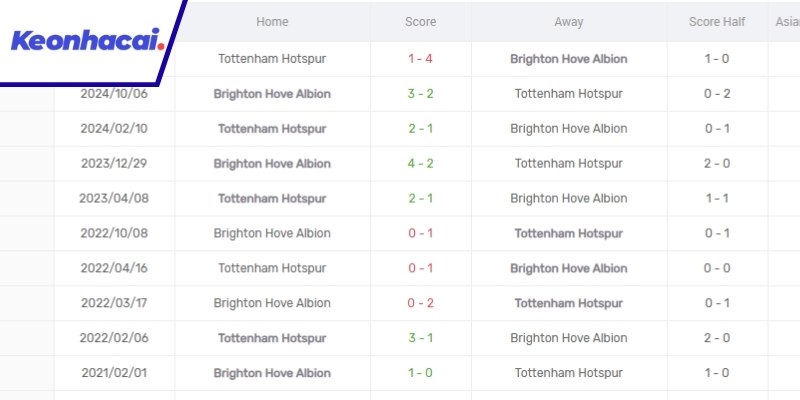This screenshot has height=400, width=800.
Task: Open the 3 - 1 match score
Action: pos(420,338)
